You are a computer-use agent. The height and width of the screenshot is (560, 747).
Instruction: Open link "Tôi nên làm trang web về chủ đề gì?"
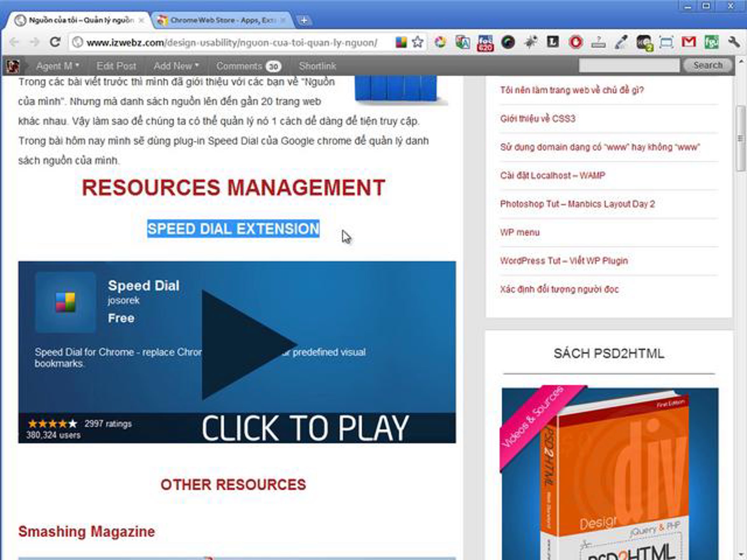(572, 90)
